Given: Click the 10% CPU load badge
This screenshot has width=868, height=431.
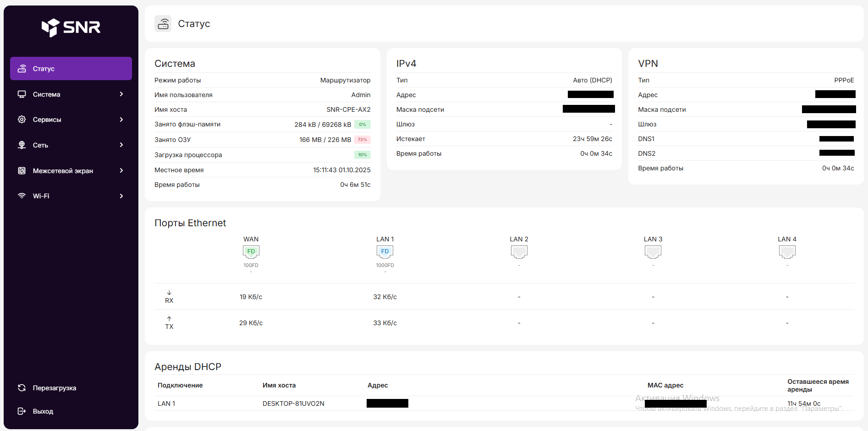Looking at the screenshot, I should [x=363, y=155].
